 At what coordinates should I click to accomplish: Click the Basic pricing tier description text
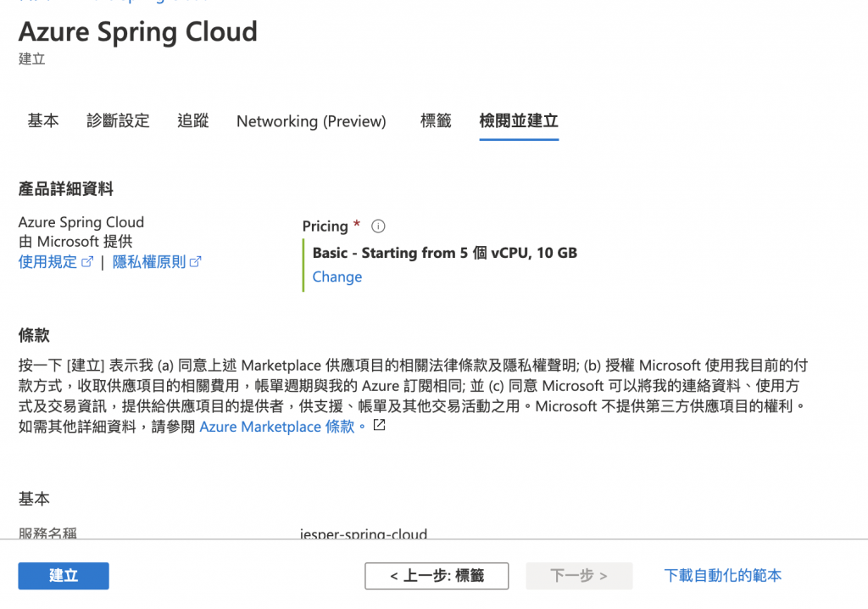pyautogui.click(x=445, y=253)
